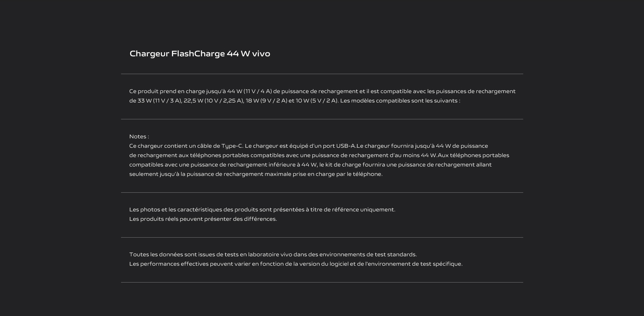Viewport: 644px width, 316px height.
Task: Click the text '33 W (11 V / 3 A)'
Action: pyautogui.click(x=160, y=101)
